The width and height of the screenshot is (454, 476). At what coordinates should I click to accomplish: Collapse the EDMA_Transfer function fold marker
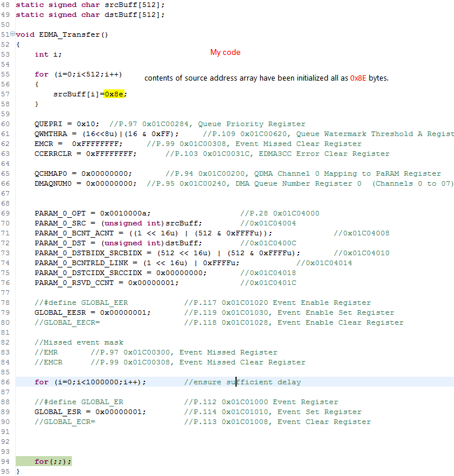point(12,34)
